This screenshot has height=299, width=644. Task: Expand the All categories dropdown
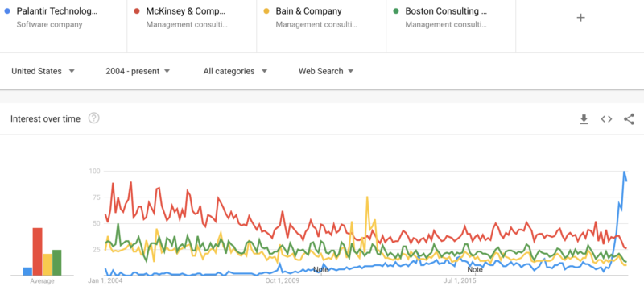coord(235,71)
